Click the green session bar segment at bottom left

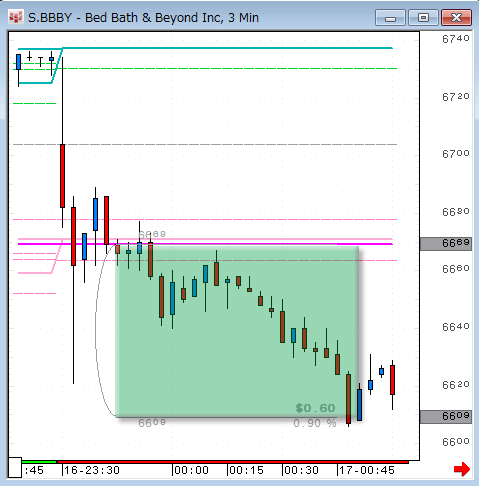(x=39, y=462)
